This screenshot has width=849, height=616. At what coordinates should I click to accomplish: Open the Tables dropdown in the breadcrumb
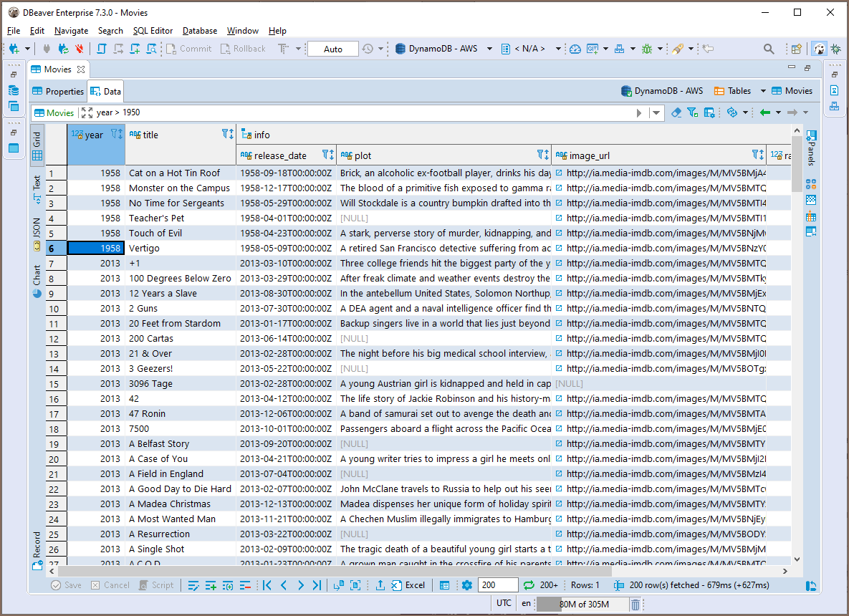[763, 91]
